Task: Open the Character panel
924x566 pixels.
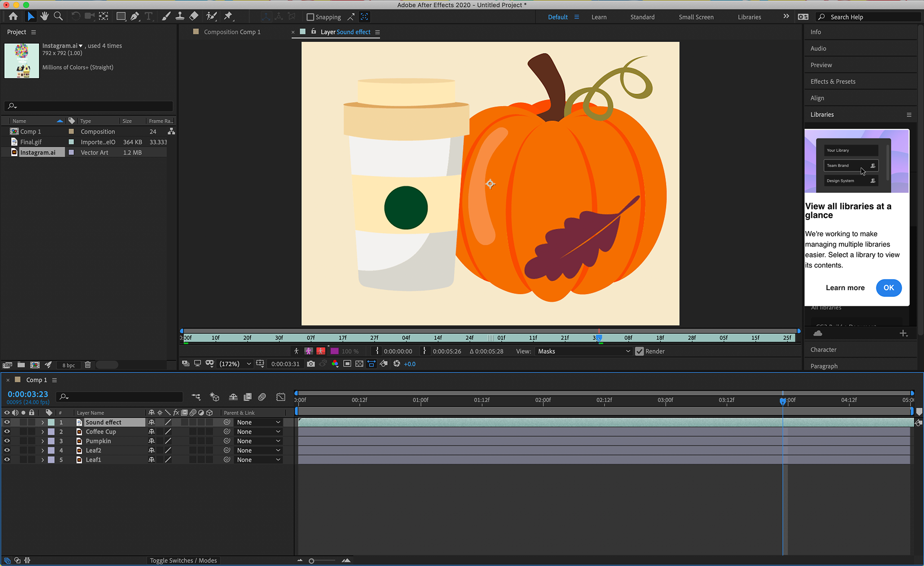Action: pos(823,350)
